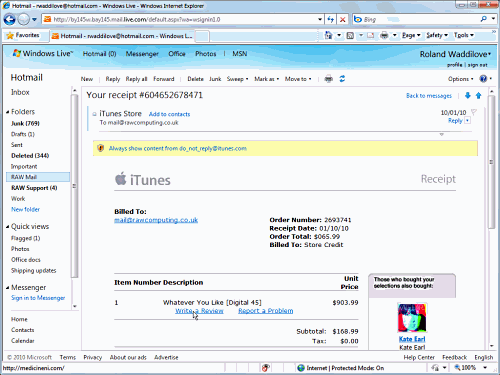Click the browser Print icon in command bar
Image resolution: width=500 pixels, height=375 pixels.
click(x=384, y=35)
